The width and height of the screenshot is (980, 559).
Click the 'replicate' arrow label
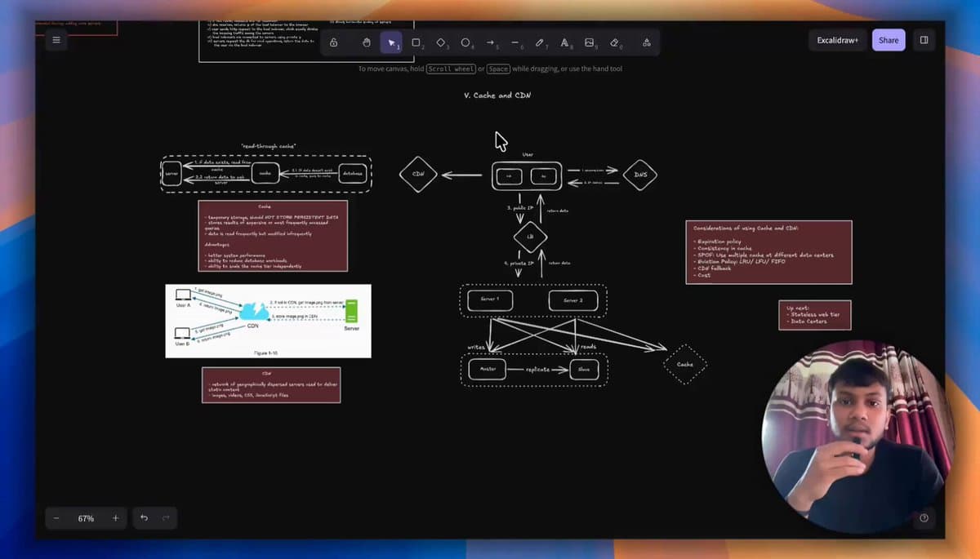(x=537, y=370)
